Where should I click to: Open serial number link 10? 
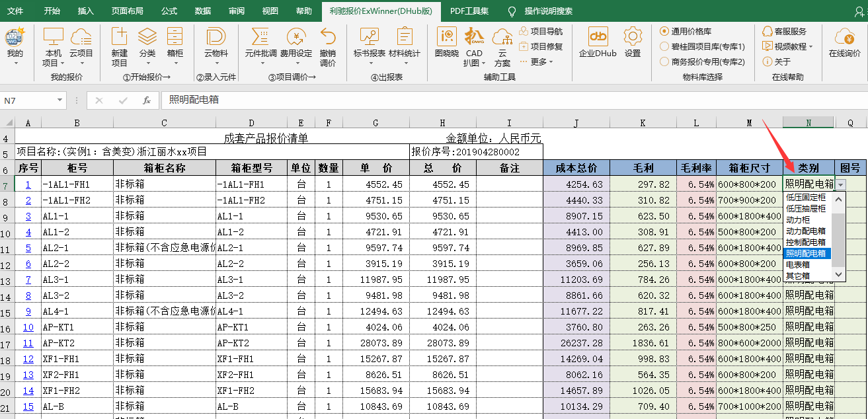coord(28,327)
